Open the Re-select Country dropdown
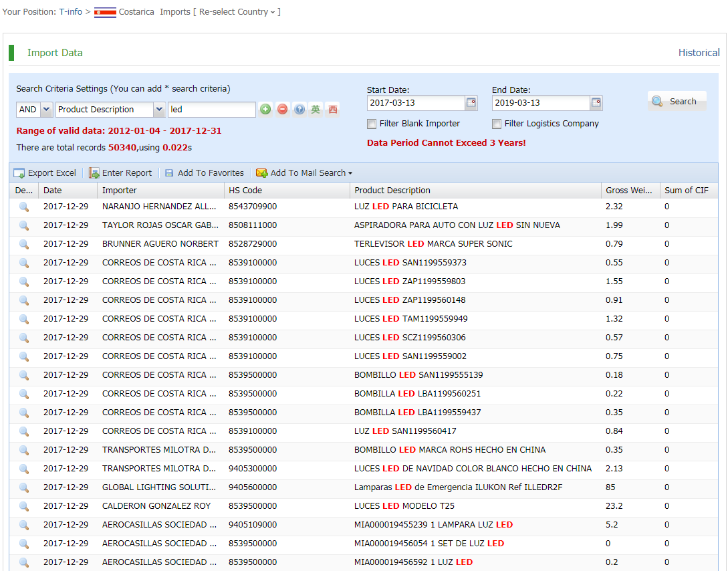728x571 pixels. click(x=237, y=12)
